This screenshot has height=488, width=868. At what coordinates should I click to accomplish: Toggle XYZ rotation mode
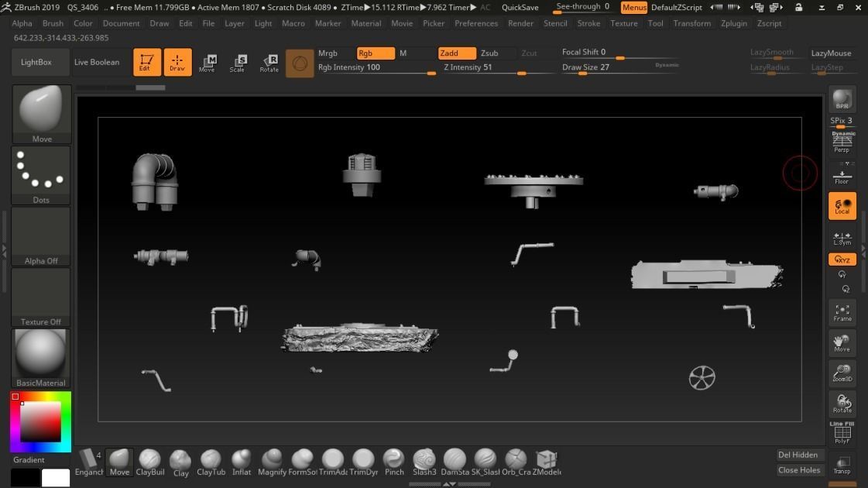point(842,259)
